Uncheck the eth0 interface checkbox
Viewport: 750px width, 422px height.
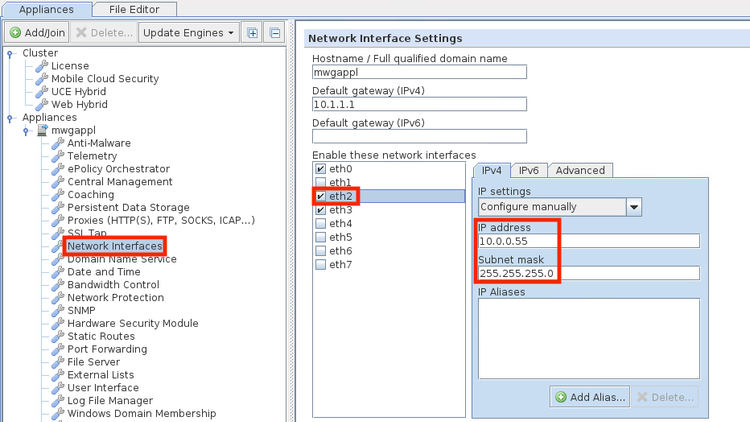point(320,169)
